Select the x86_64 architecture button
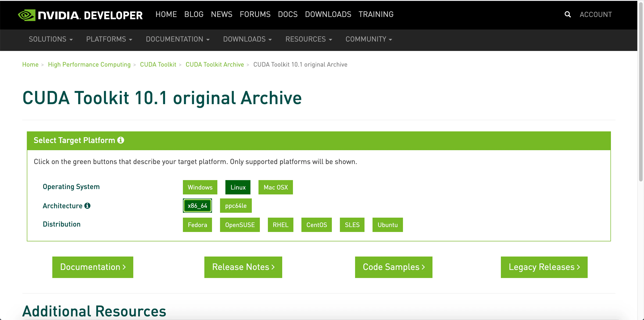 pos(197,206)
